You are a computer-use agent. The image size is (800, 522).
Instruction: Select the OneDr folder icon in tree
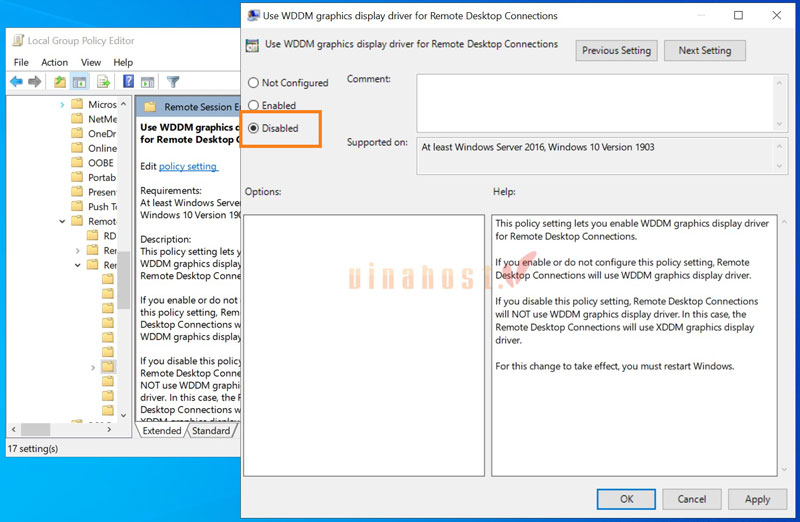(77, 133)
